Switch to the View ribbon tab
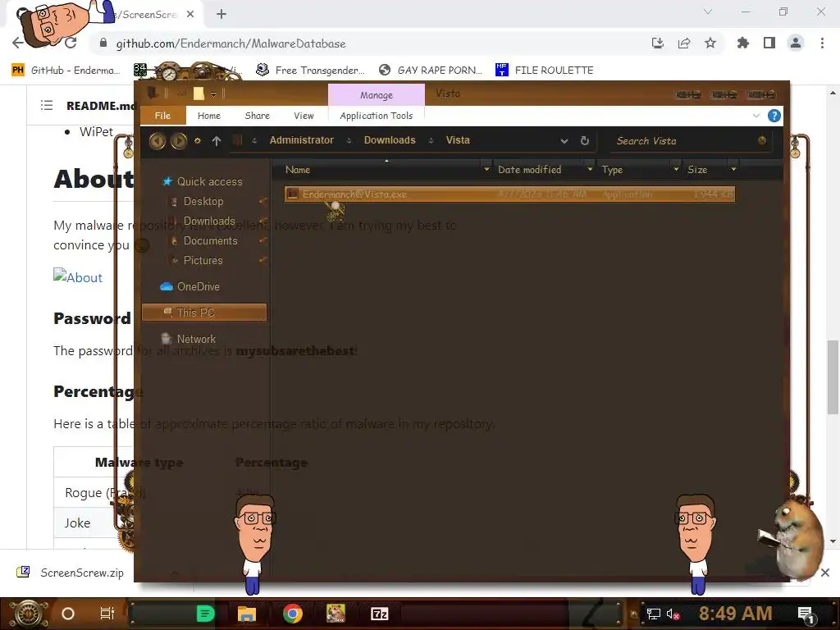 click(x=304, y=116)
